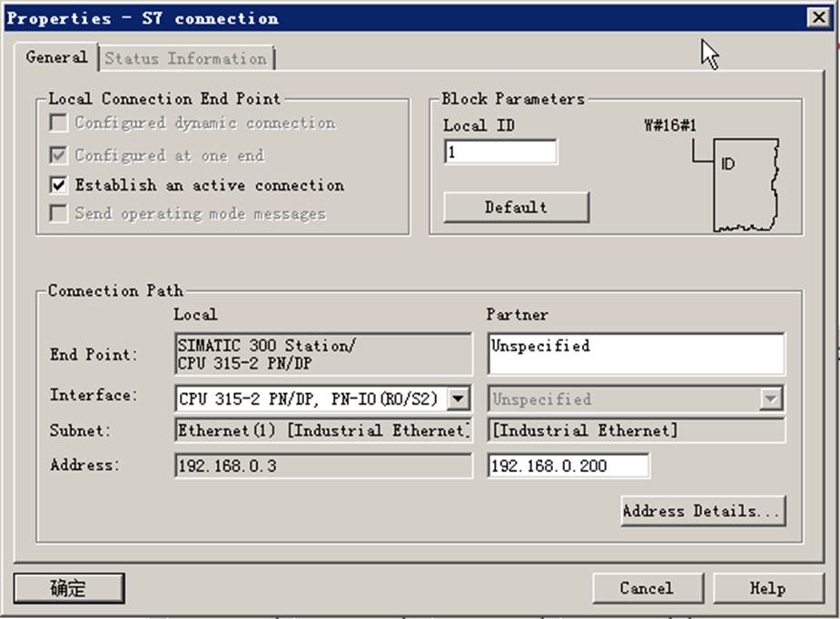
Task: Open Help for this dialog
Action: click(x=768, y=588)
